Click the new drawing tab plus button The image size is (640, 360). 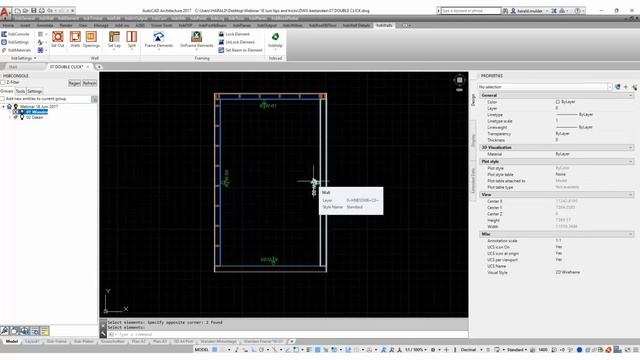(x=99, y=67)
